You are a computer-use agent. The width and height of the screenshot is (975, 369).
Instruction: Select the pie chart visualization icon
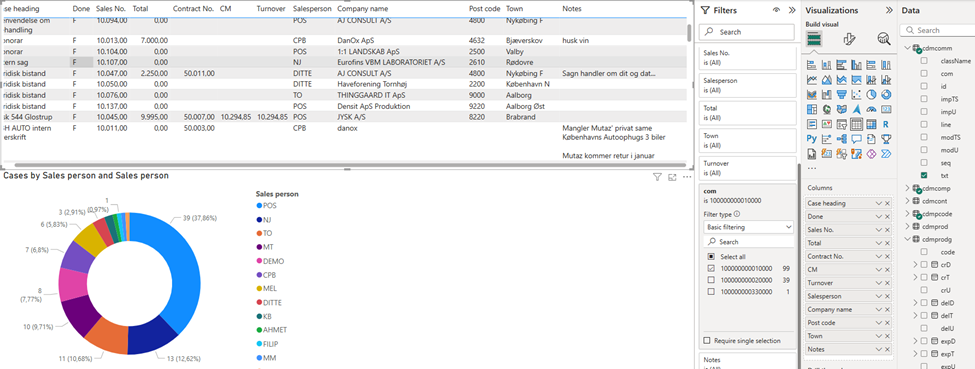click(x=871, y=95)
